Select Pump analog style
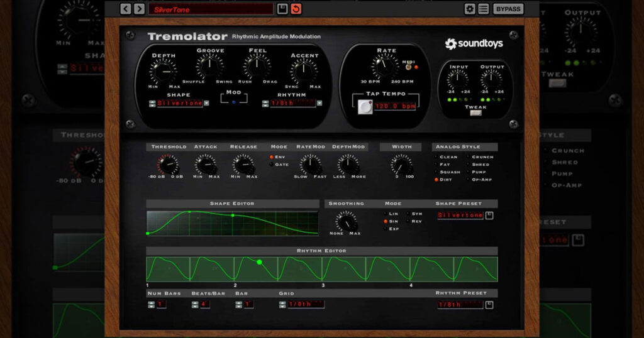The image size is (644, 338). tap(468, 172)
